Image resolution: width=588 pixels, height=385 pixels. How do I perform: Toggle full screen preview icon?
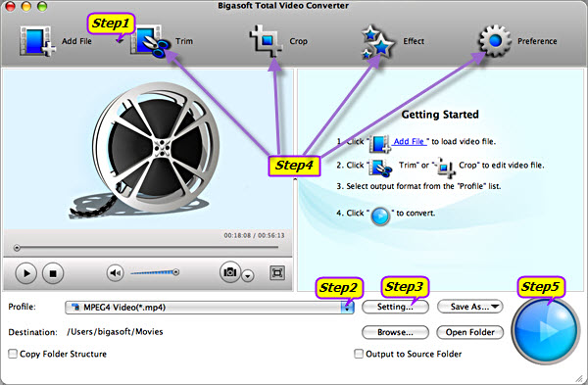point(277,273)
